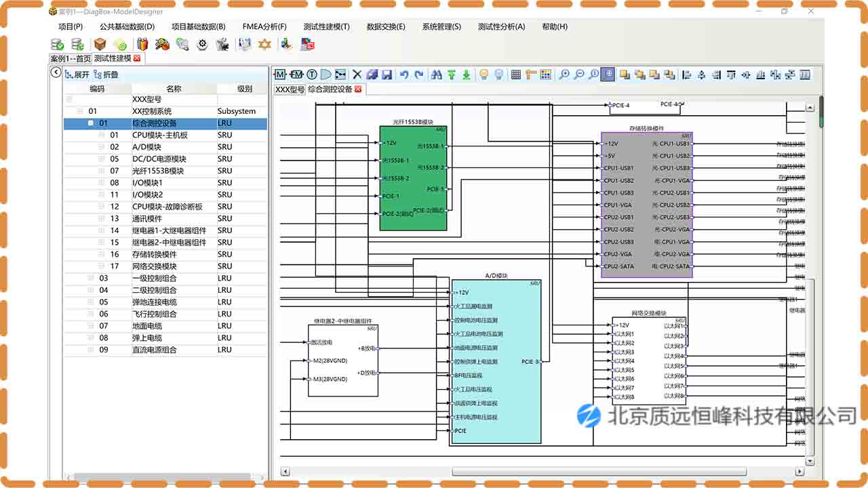Switch to the 案例1--首页 tab
This screenshot has width=868, height=488.
pyautogui.click(x=71, y=58)
